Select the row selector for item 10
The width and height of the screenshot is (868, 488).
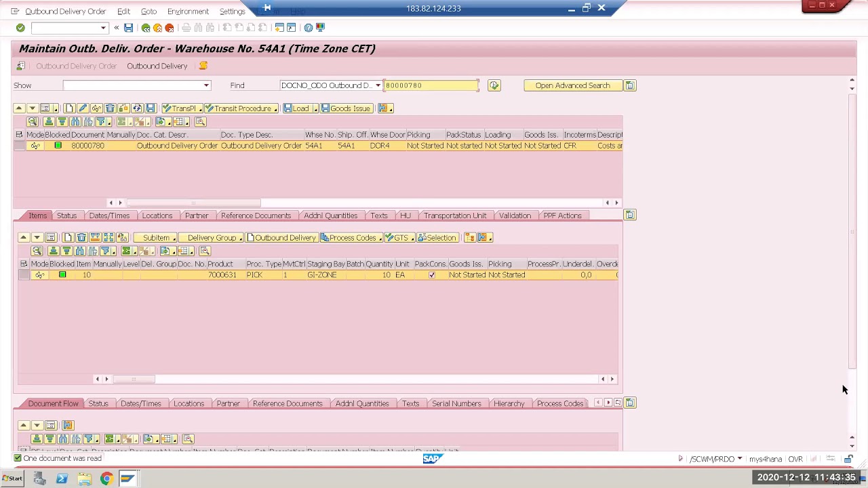[x=24, y=275]
